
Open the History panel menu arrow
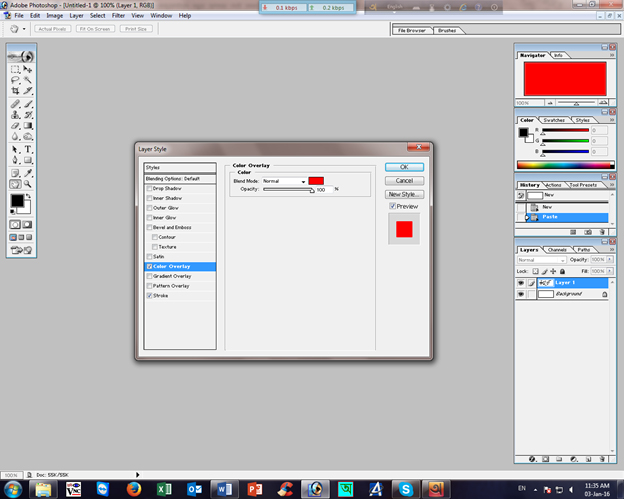612,185
